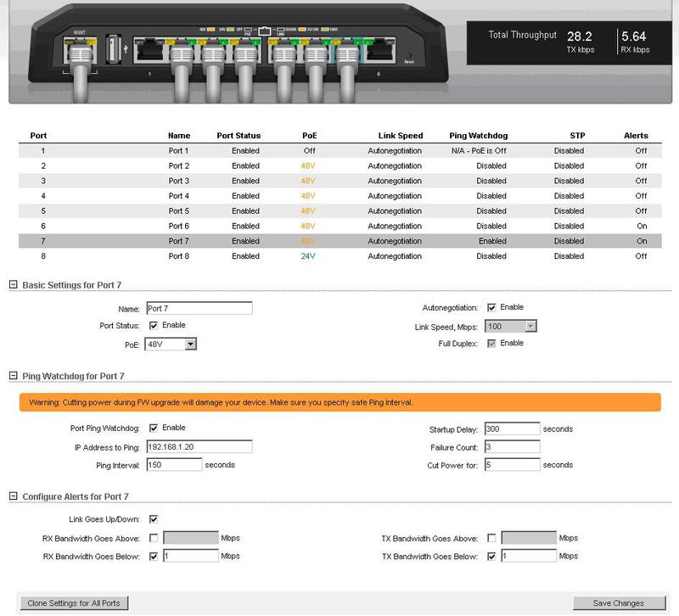
Task: Click port 8 on the device illustration
Action: [x=380, y=51]
